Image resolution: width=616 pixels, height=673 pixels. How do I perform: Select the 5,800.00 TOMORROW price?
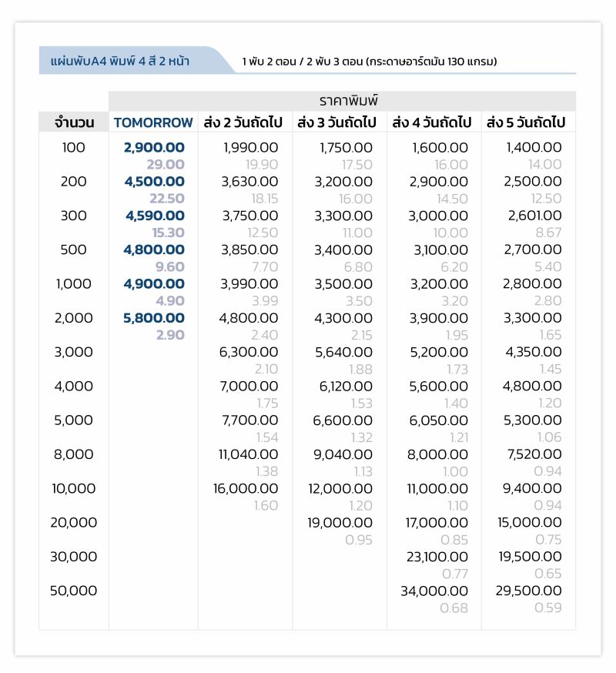pos(154,318)
